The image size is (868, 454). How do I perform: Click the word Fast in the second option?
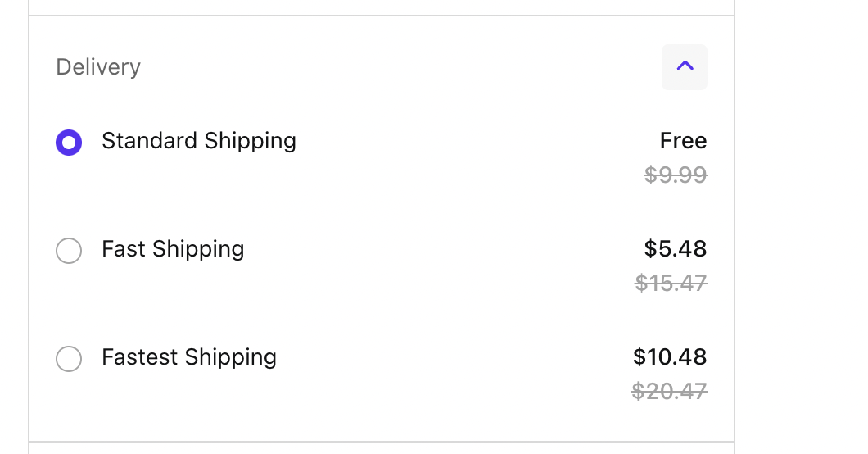pyautogui.click(x=124, y=249)
